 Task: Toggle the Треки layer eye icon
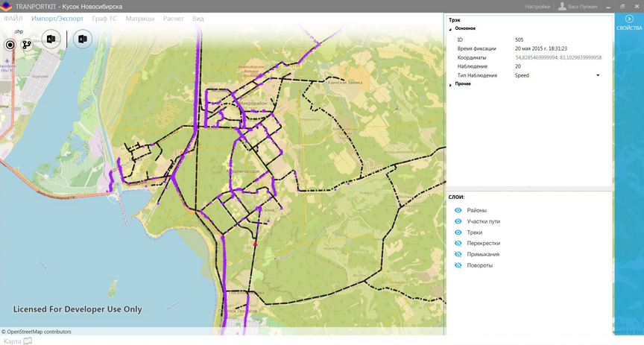click(458, 232)
